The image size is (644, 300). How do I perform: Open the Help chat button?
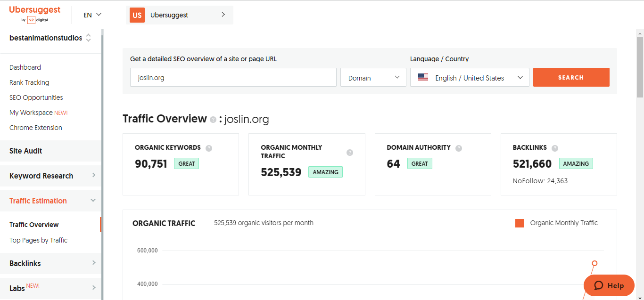coord(609,285)
